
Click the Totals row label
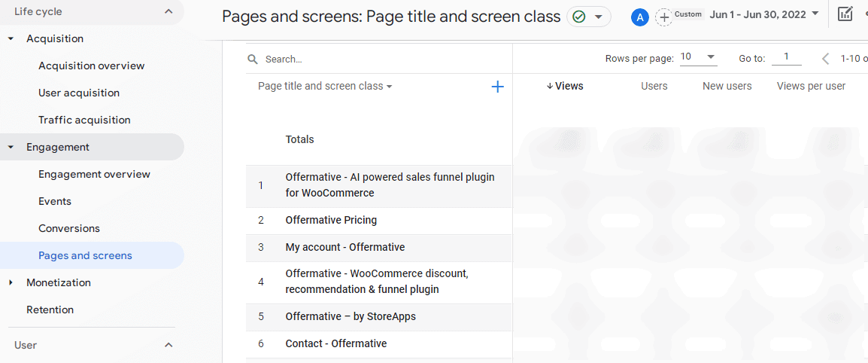click(299, 139)
